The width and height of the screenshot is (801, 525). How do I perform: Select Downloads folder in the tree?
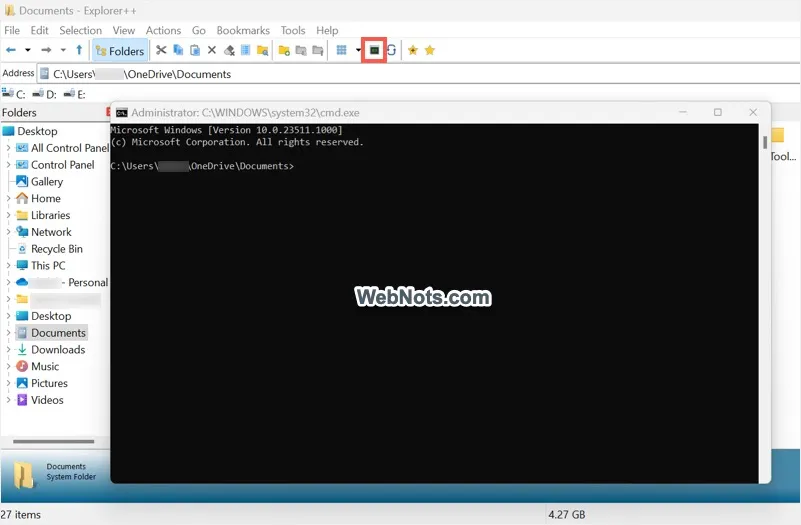click(x=57, y=350)
